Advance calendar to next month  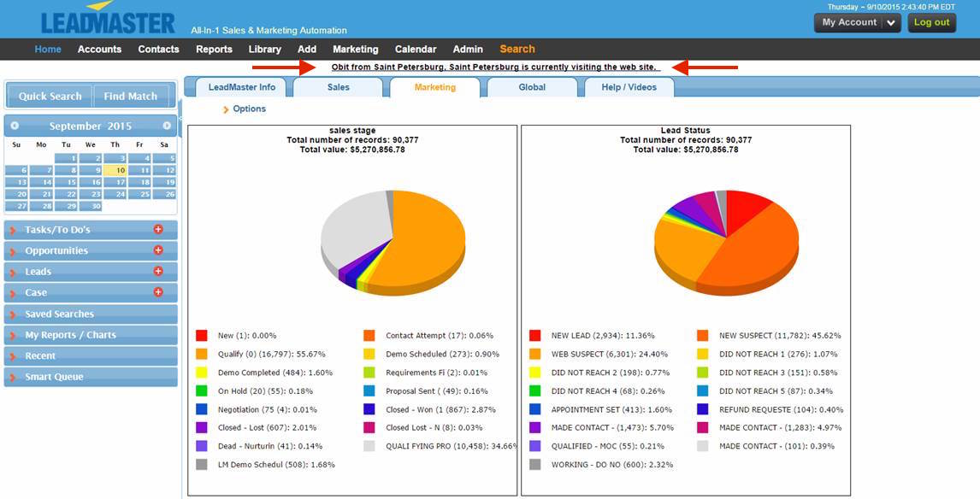[167, 126]
